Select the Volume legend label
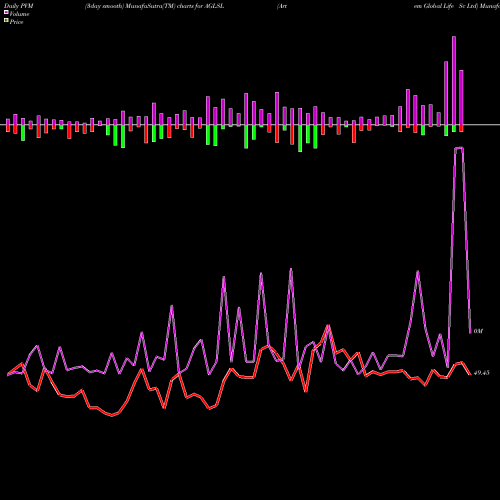The height and width of the screenshot is (500, 500). [19, 14]
